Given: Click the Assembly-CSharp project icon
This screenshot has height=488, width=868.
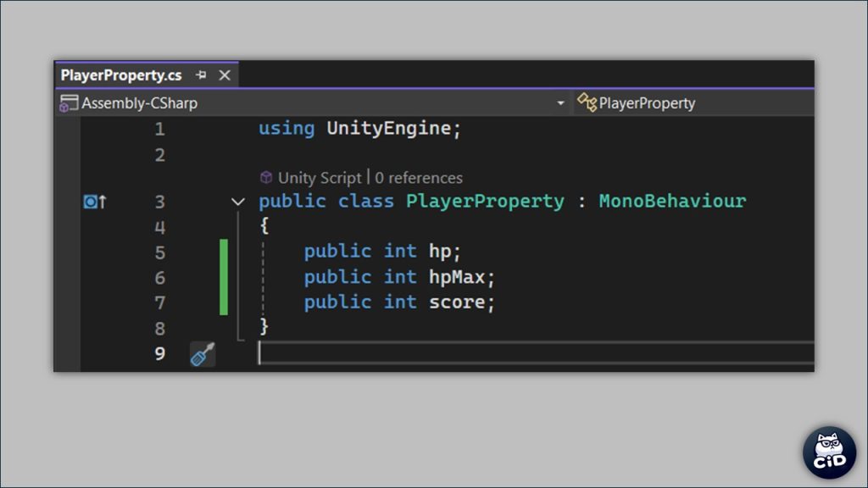Looking at the screenshot, I should [69, 103].
